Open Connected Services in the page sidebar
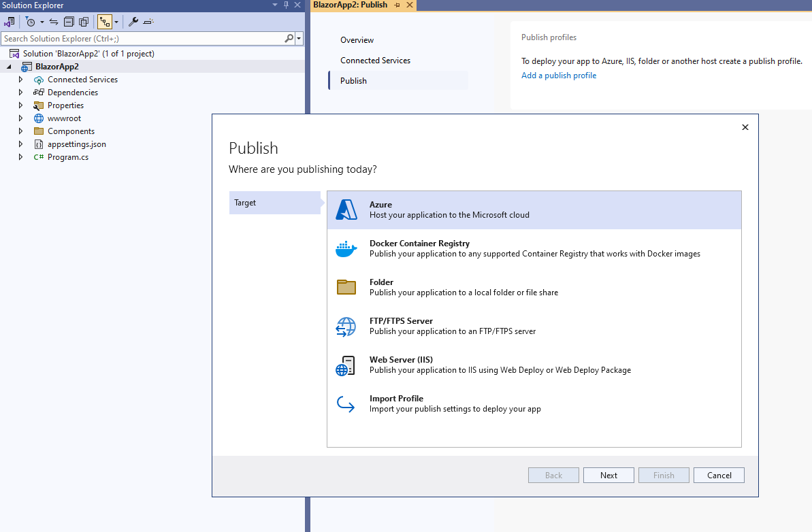 pyautogui.click(x=376, y=61)
